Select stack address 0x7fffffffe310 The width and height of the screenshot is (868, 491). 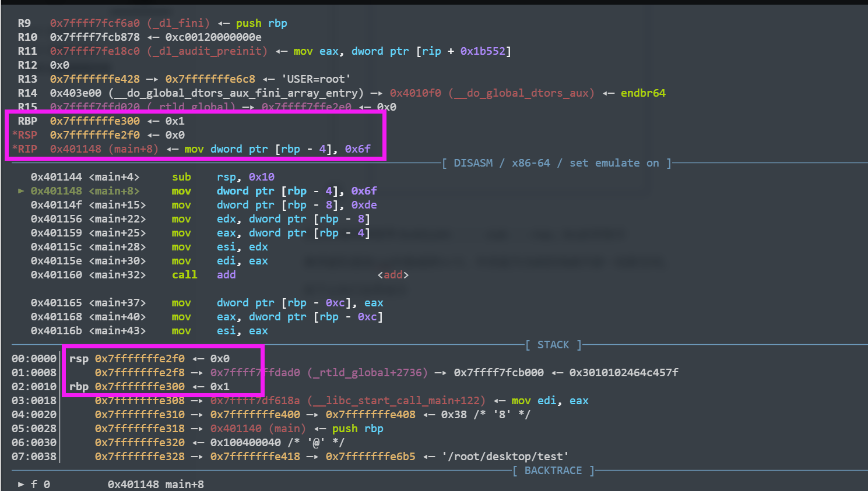(140, 415)
